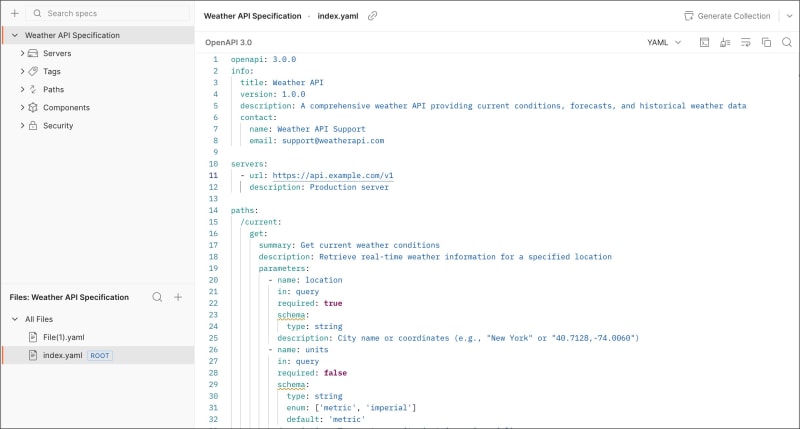Select index.yaml root file

click(x=98, y=356)
